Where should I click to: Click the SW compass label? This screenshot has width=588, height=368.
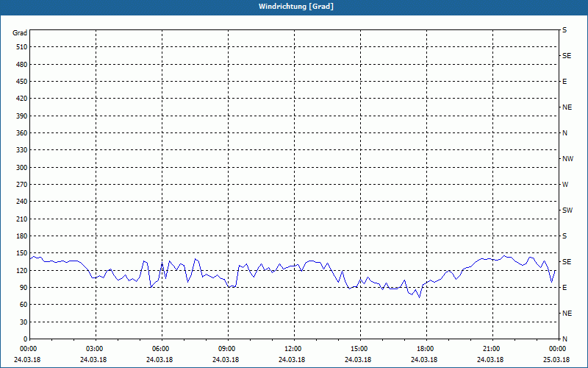[567, 210]
